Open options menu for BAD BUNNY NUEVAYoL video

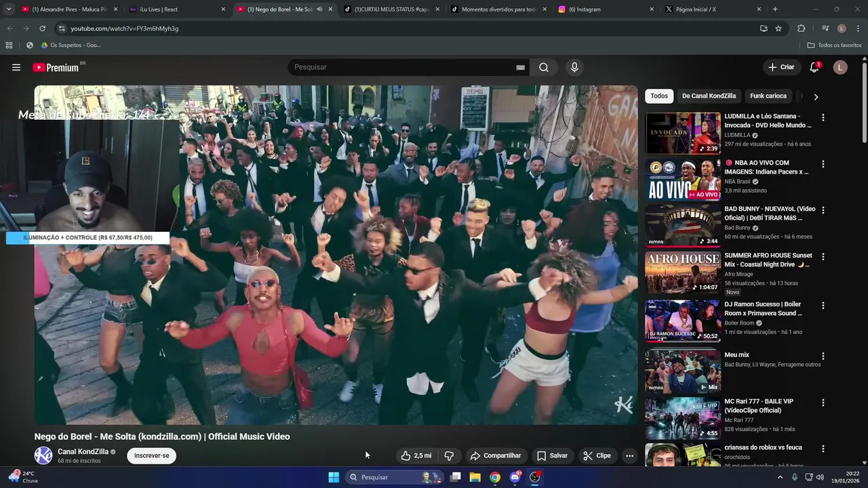(823, 210)
